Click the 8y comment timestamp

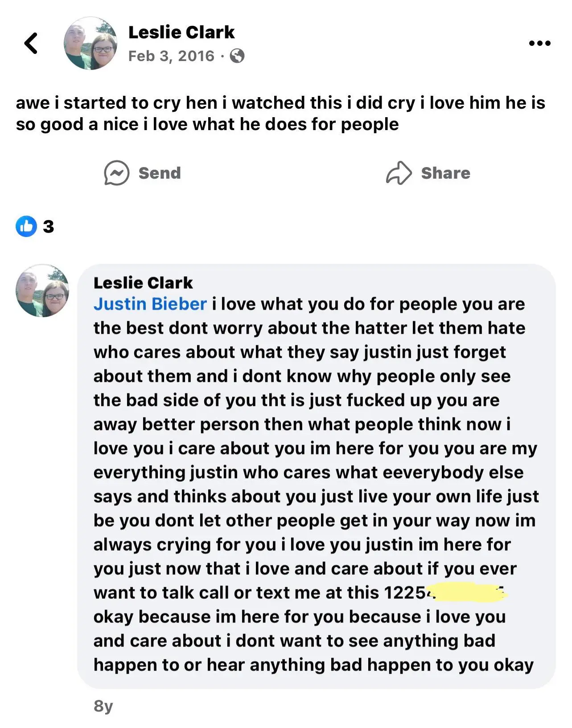103,706
